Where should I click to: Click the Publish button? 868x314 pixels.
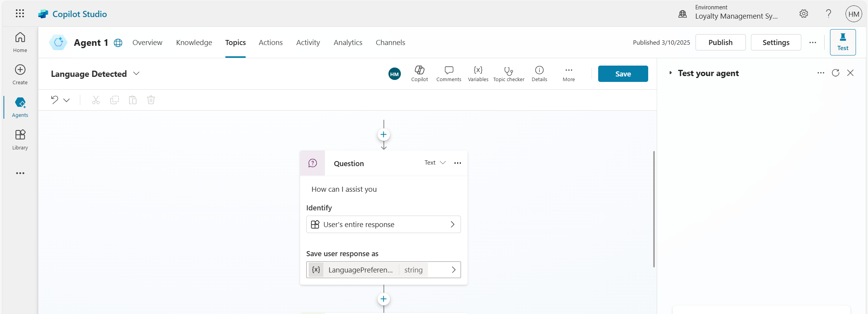point(720,42)
